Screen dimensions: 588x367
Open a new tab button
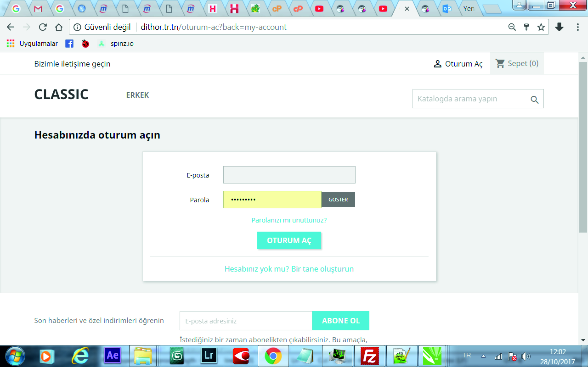(492, 9)
